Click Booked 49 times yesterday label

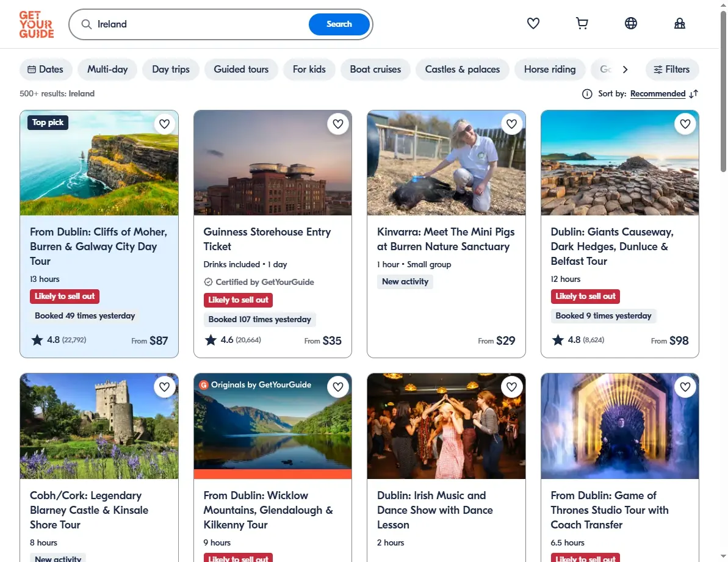tap(85, 315)
